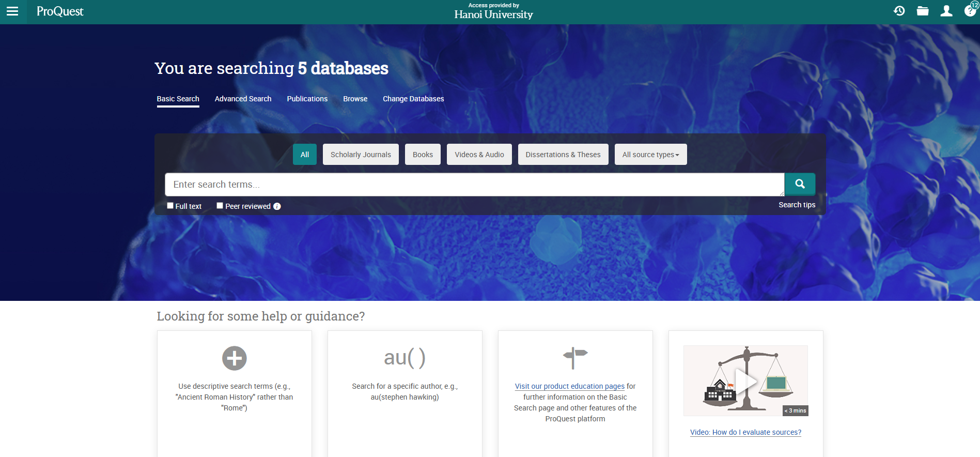The width and height of the screenshot is (980, 457).
Task: Open My Research account icon
Action: coord(946,11)
